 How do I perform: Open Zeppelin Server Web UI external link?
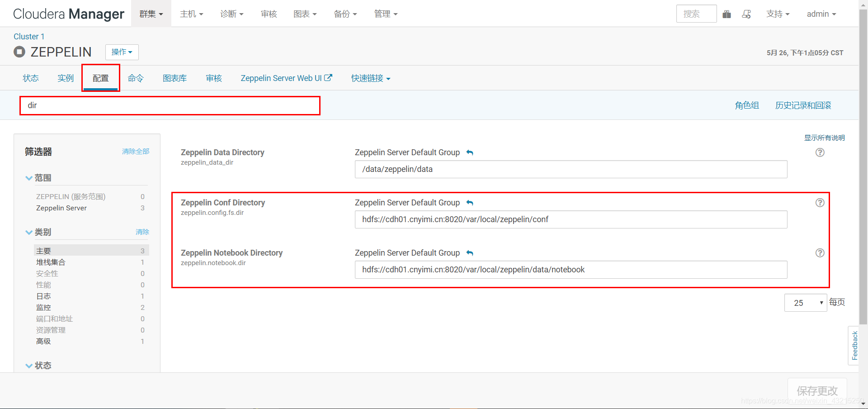(x=286, y=78)
